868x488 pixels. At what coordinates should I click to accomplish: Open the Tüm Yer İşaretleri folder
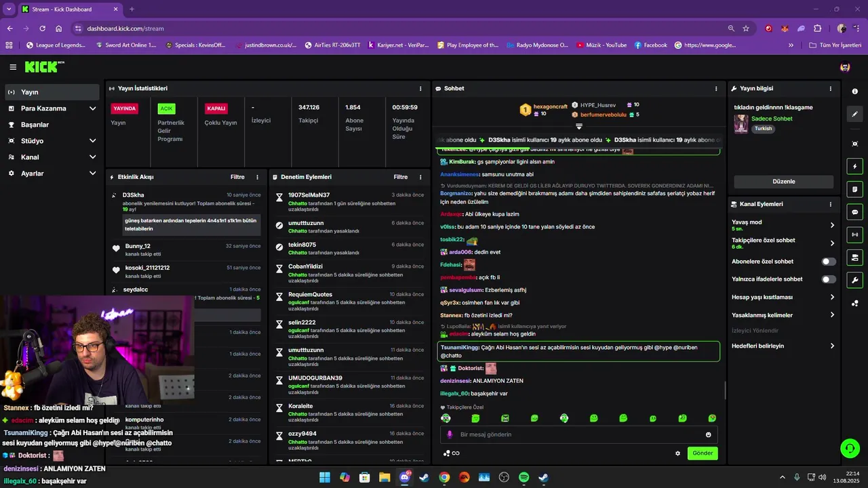point(835,45)
